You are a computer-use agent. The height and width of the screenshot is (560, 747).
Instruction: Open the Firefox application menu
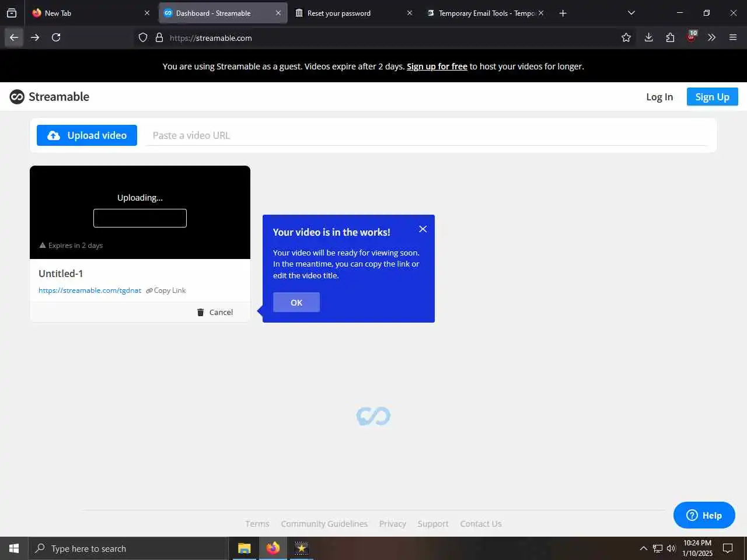(x=733, y=38)
